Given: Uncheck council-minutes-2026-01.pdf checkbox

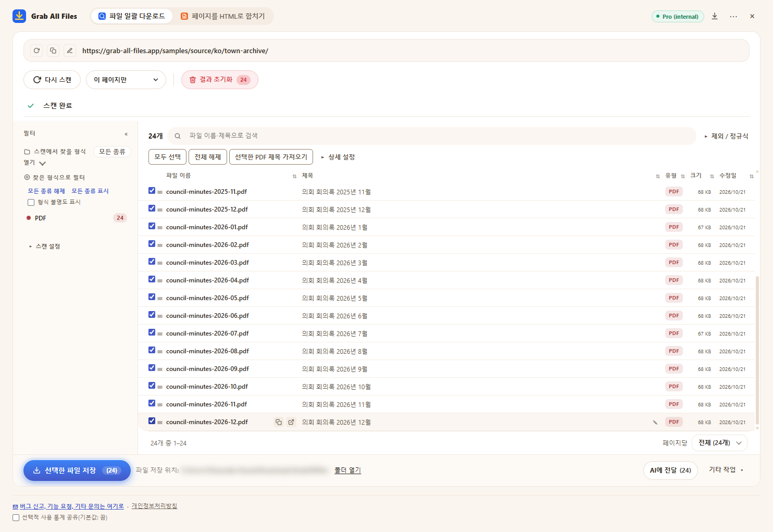Looking at the screenshot, I should point(152,226).
